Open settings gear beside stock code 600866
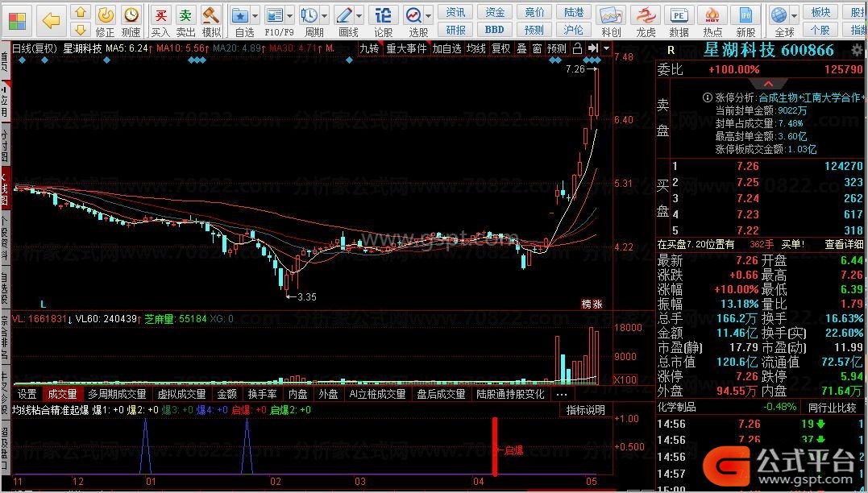This screenshot has height=493, width=868. (857, 51)
